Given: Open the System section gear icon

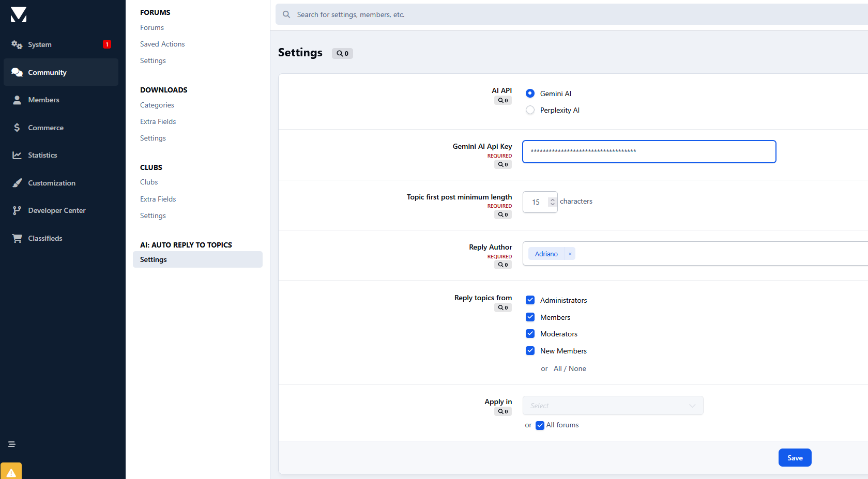Looking at the screenshot, I should (x=17, y=45).
